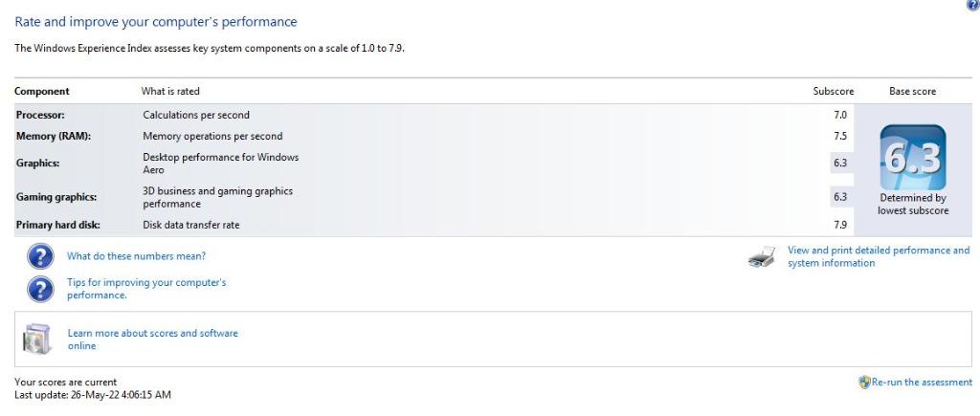Click the Component column header
The width and height of the screenshot is (980, 416).
point(42,91)
